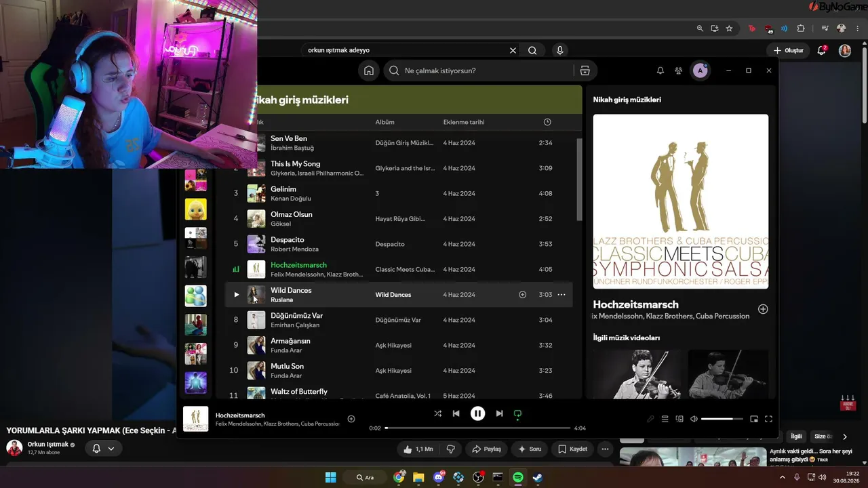The width and height of the screenshot is (868, 488).
Task: Toggle repeat in Spotify player
Action: [x=518, y=413]
